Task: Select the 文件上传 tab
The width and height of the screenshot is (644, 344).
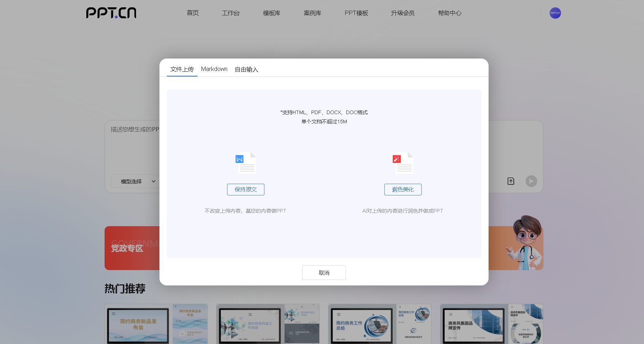Action: pyautogui.click(x=182, y=70)
